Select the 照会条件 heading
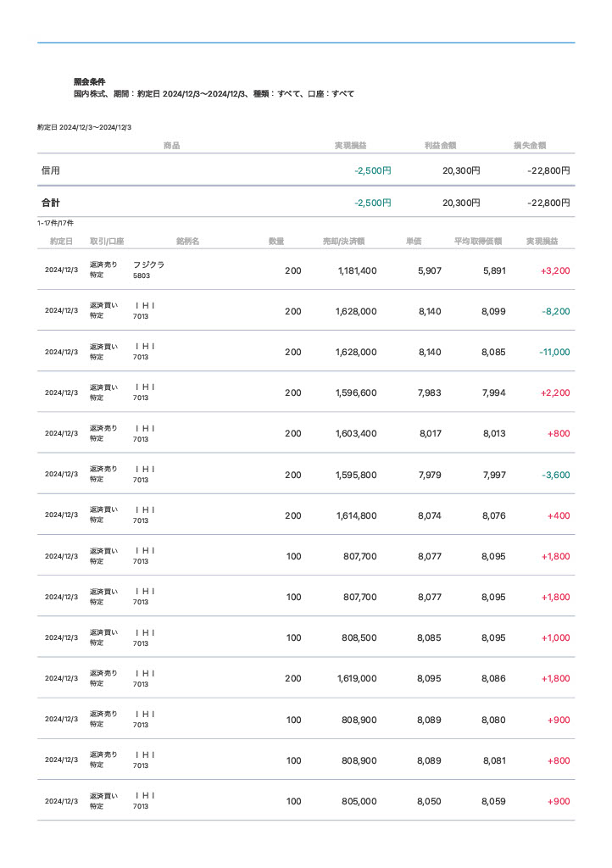Viewport: 612px width, 868px height. [x=90, y=81]
